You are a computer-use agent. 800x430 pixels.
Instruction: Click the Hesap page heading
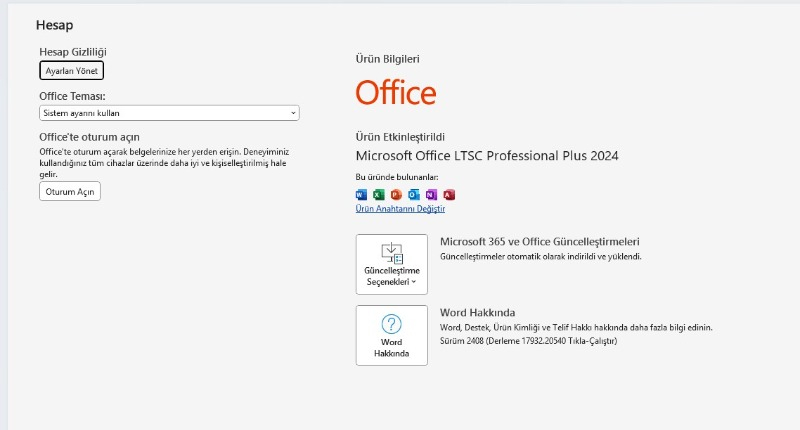54,24
